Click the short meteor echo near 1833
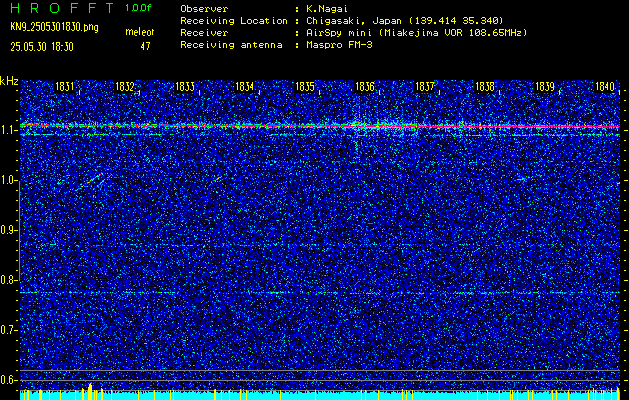Viewport: 629px width, 400px height. (x=217, y=179)
